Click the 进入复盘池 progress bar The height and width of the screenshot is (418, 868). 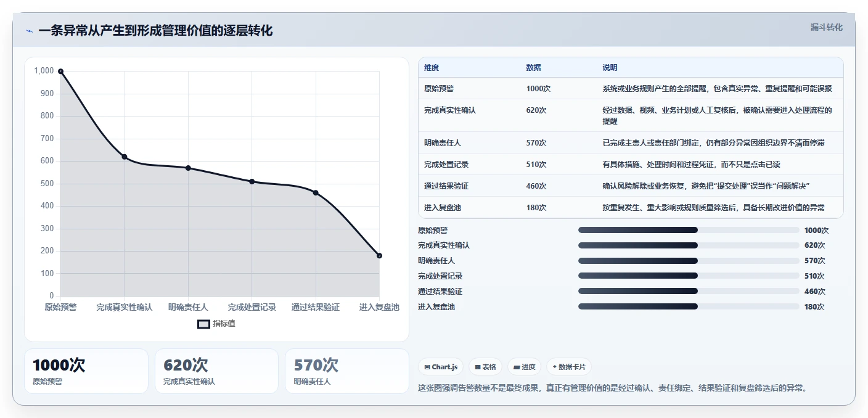click(x=689, y=307)
